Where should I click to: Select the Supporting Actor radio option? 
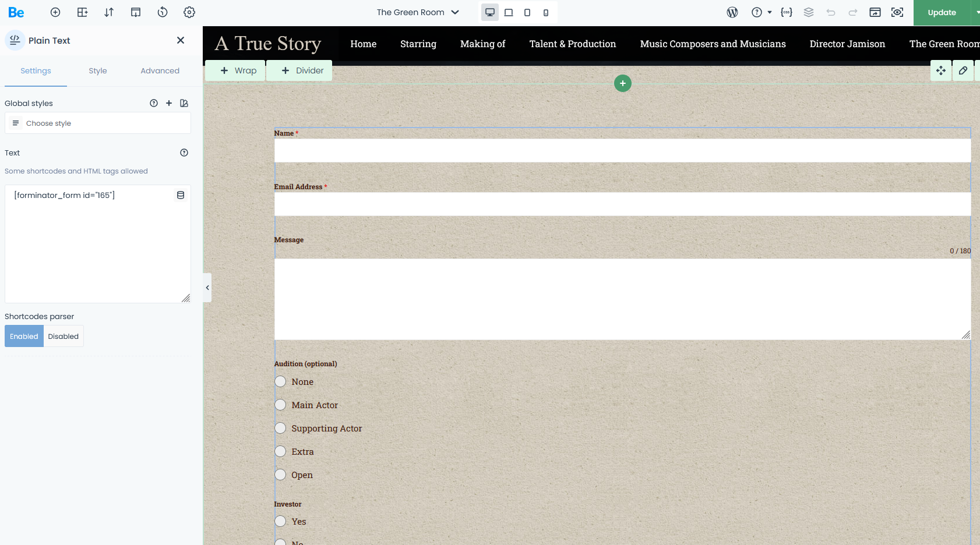tap(281, 428)
